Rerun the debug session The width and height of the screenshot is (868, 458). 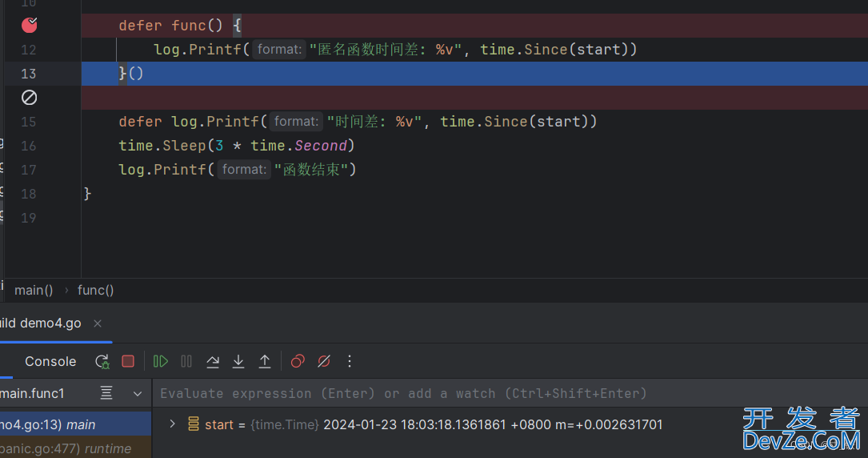point(102,362)
